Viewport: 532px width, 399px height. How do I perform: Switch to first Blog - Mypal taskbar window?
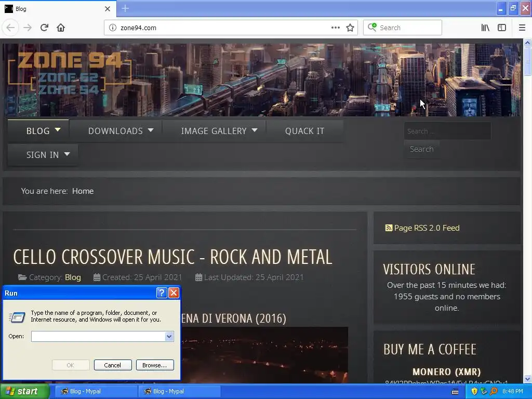tap(96, 392)
